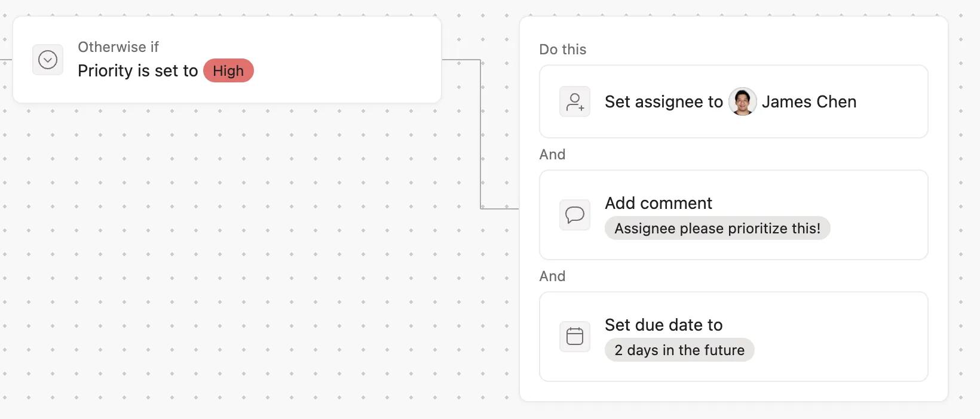Open the assignee picker for James Chen
Image resolution: width=980 pixels, height=419 pixels.
tap(742, 101)
